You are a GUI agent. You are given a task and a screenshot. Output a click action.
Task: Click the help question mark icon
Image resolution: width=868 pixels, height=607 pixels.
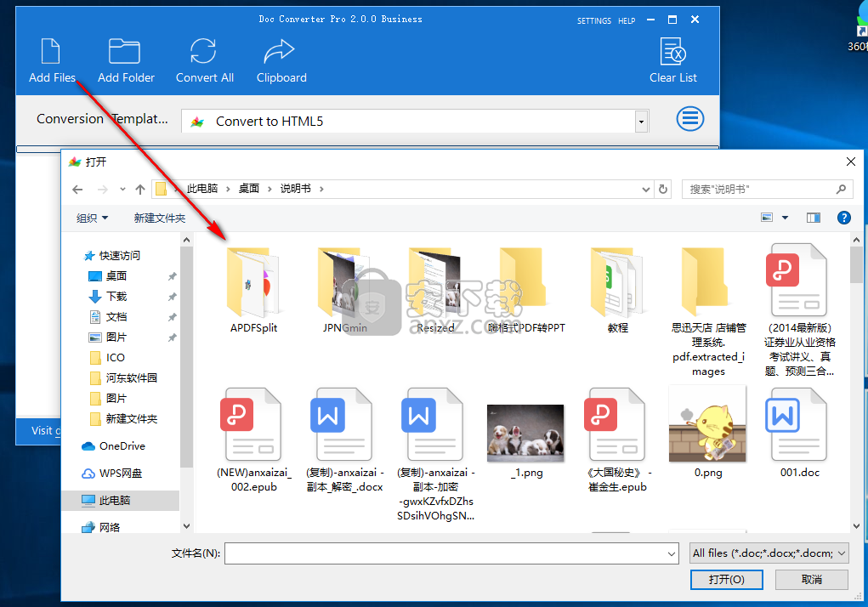(843, 218)
